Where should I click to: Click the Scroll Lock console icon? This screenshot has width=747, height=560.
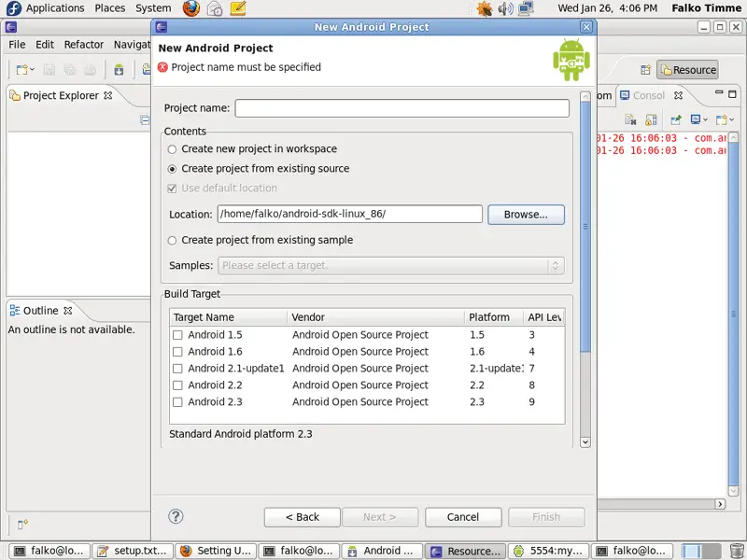pyautogui.click(x=651, y=119)
